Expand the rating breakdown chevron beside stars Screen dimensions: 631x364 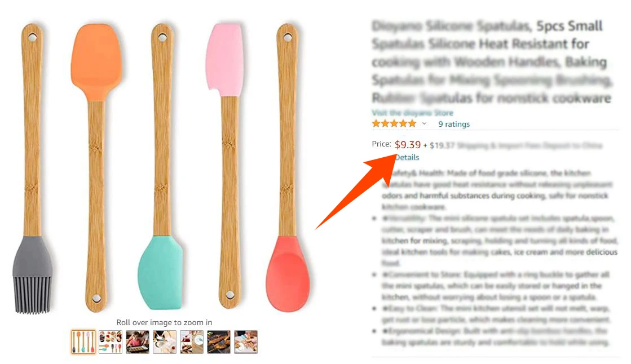pos(424,124)
